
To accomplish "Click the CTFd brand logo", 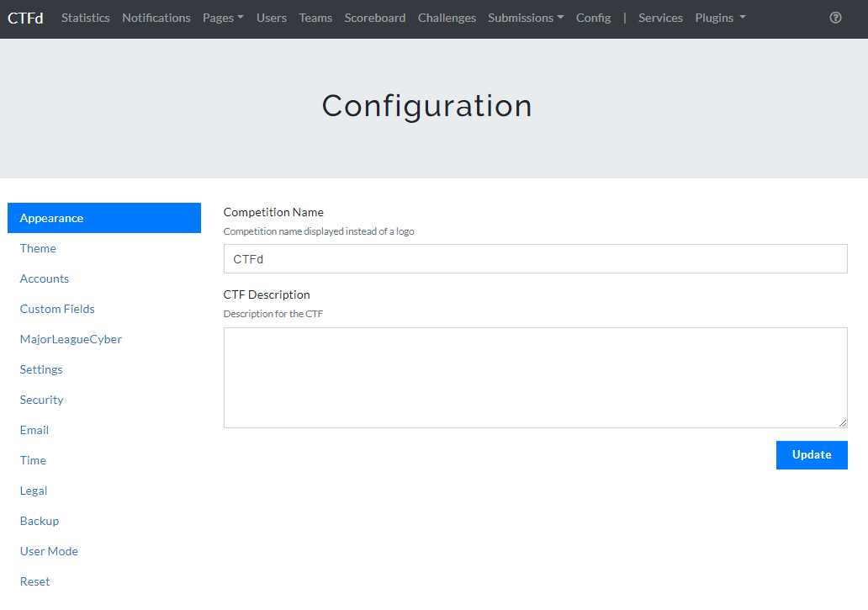I will tap(25, 18).
